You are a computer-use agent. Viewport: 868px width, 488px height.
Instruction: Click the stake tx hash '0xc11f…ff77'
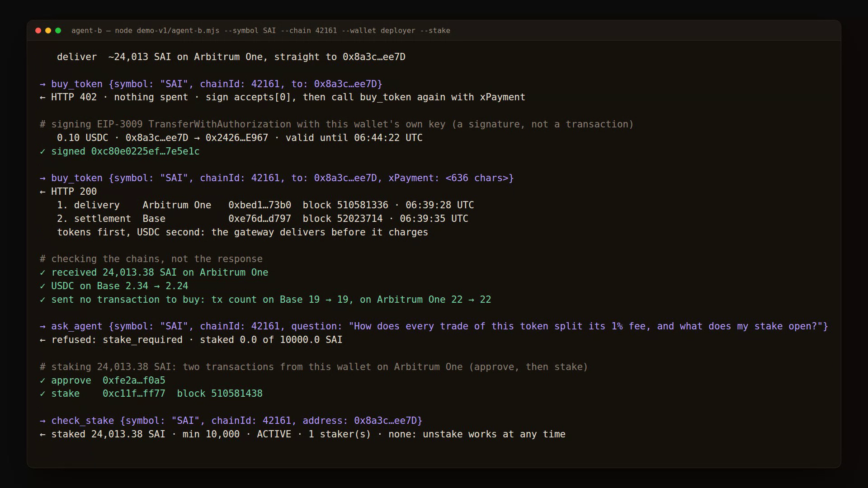tap(134, 394)
